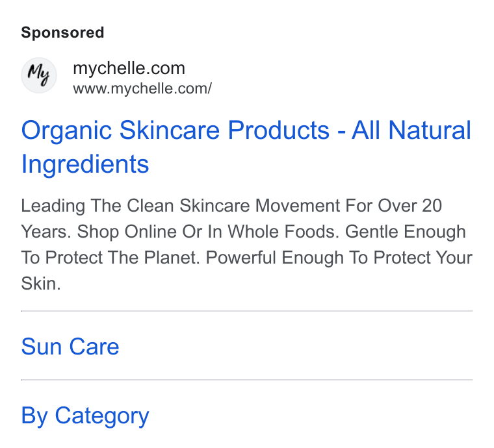Screen dimensions: 494x448
Task: Click the word Care in the Sun Care link
Action: click(x=94, y=347)
